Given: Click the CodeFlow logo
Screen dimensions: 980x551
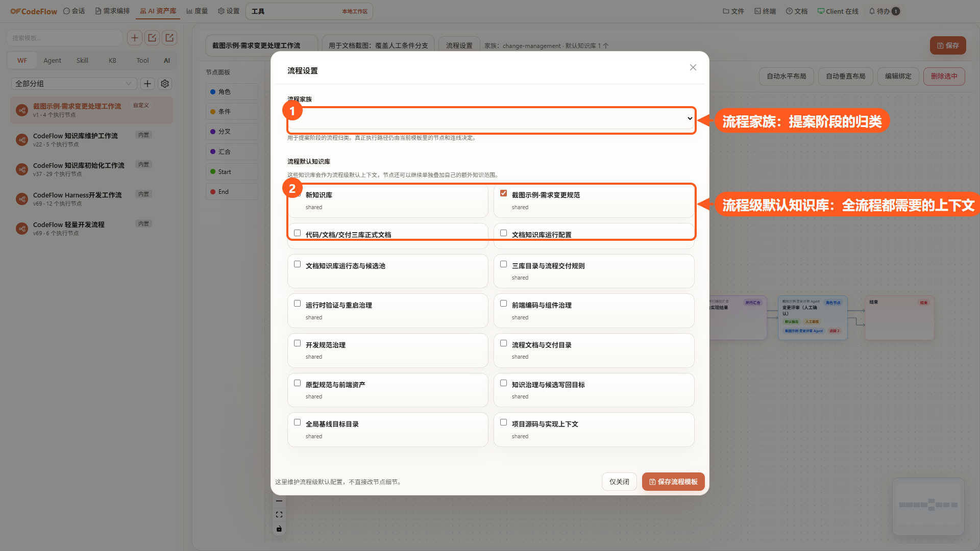Looking at the screenshot, I should (x=34, y=11).
